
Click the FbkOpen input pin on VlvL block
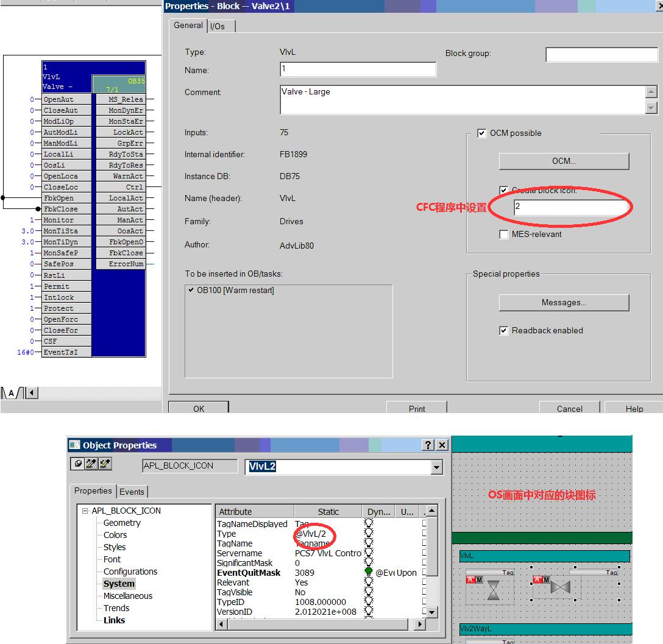point(66,198)
